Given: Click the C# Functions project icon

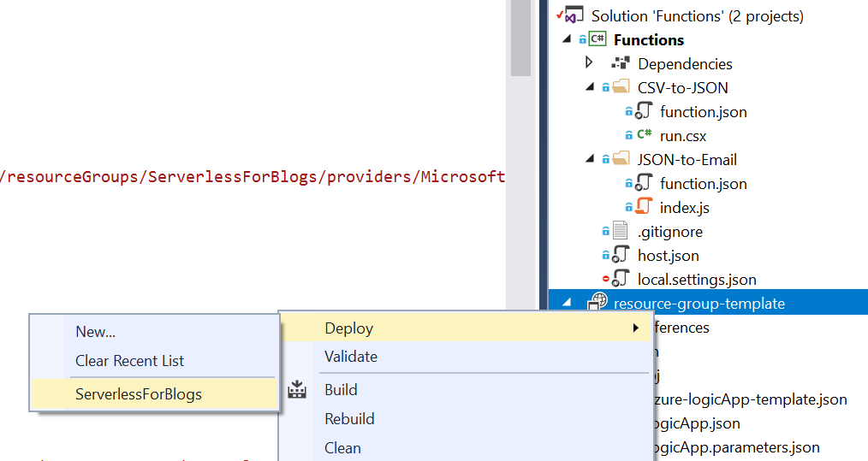Looking at the screenshot, I should (597, 39).
